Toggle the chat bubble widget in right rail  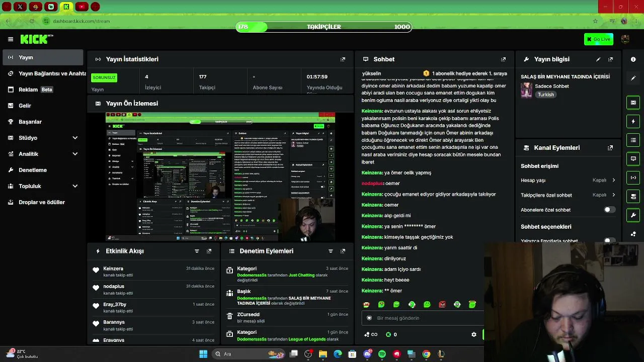633,159
